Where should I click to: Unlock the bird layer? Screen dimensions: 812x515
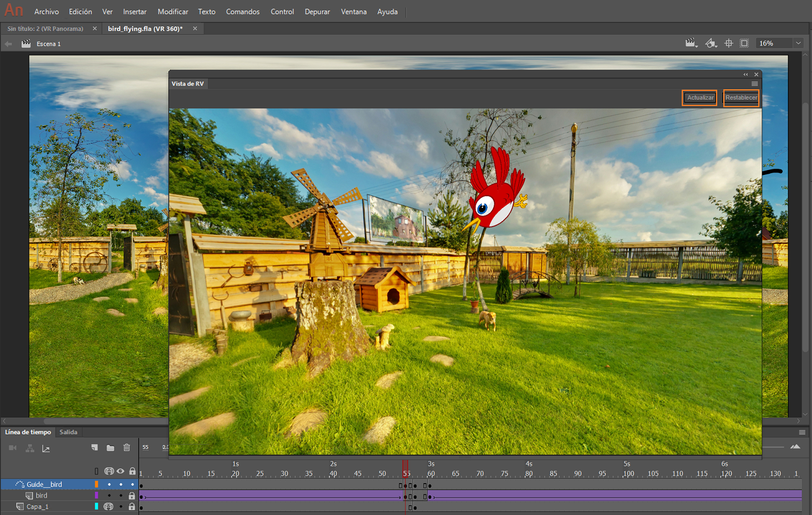pyautogui.click(x=132, y=496)
